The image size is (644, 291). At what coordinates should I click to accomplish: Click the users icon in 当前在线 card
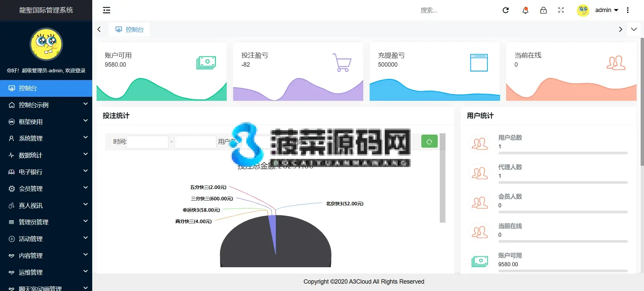(616, 63)
